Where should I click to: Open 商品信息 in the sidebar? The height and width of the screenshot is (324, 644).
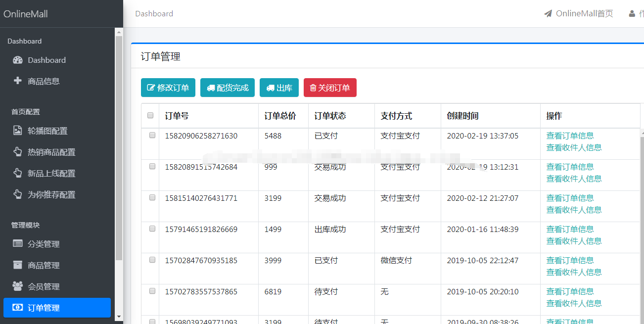tap(57, 81)
